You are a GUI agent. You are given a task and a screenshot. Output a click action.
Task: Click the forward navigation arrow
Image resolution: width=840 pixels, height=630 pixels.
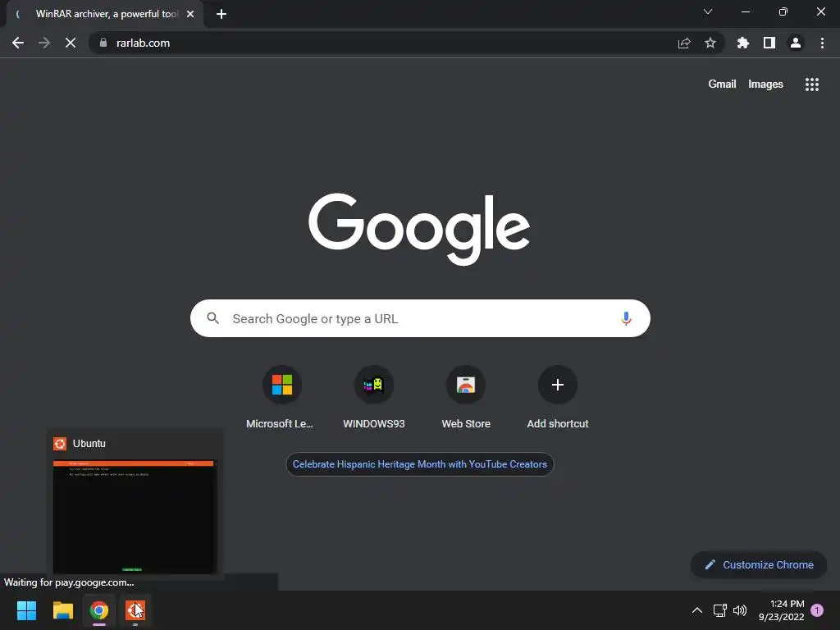pyautogui.click(x=44, y=43)
